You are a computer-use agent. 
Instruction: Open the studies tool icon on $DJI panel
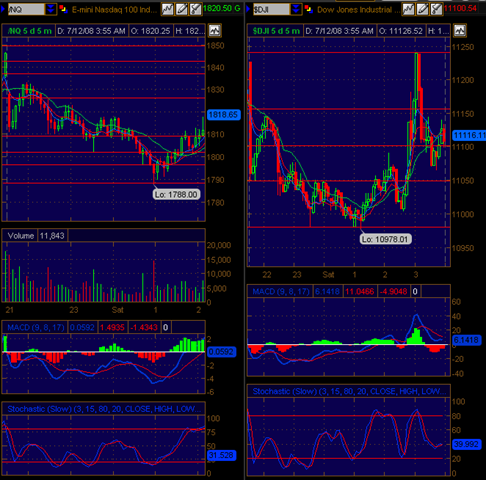pyautogui.click(x=436, y=9)
